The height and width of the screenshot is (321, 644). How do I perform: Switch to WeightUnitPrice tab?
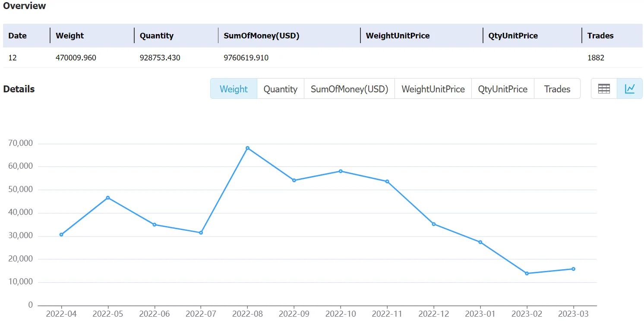[433, 89]
